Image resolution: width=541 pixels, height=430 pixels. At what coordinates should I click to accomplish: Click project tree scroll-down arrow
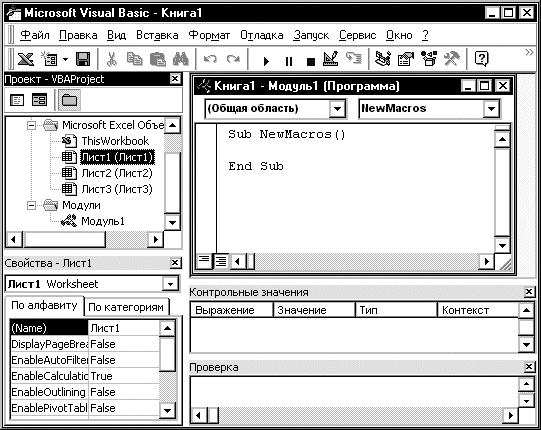(x=172, y=222)
